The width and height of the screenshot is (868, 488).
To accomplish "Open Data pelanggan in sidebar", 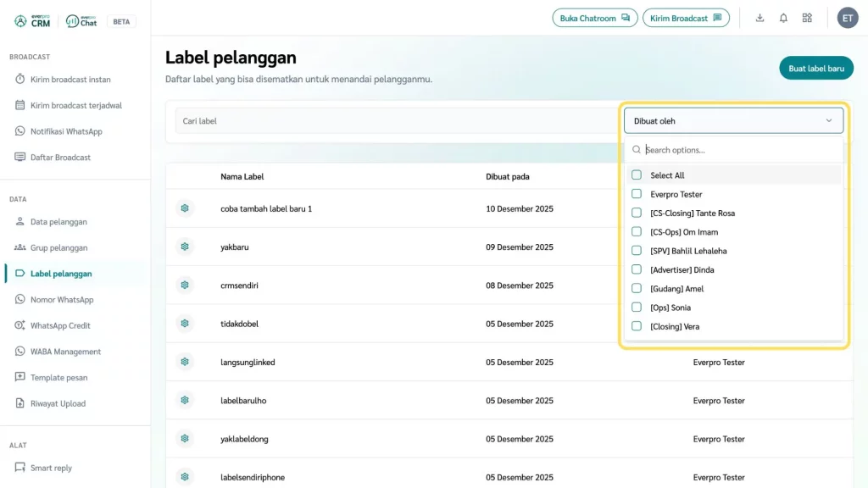I will pyautogui.click(x=58, y=222).
